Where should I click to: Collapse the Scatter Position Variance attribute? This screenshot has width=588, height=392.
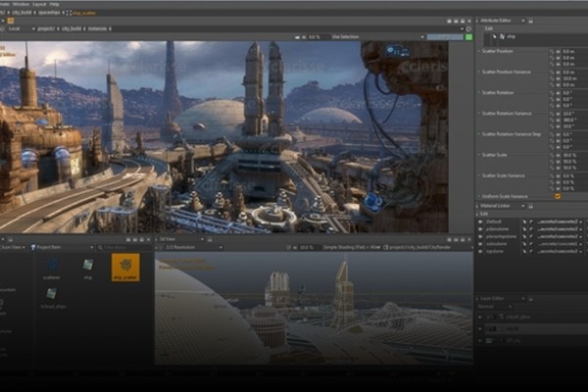pos(478,72)
